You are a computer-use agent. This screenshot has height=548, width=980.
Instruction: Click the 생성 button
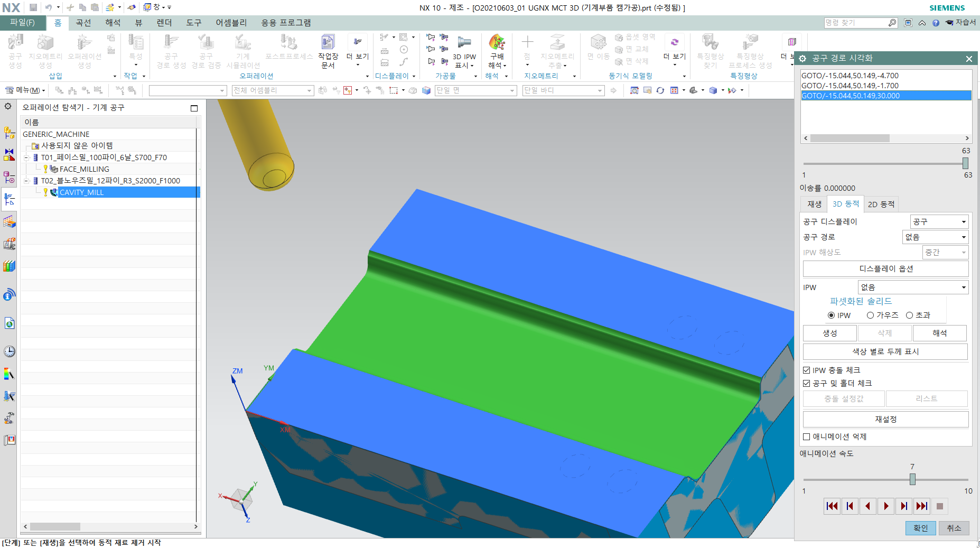coord(829,333)
